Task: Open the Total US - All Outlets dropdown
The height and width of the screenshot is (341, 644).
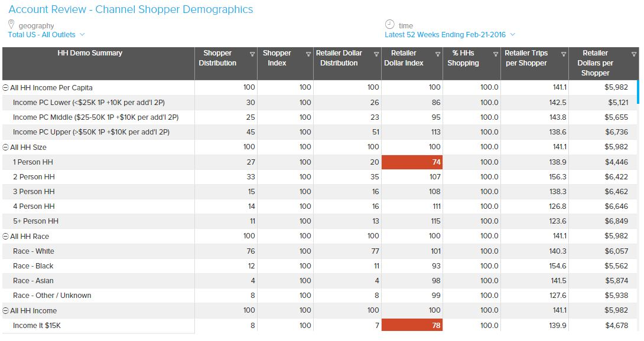Action: pyautogui.click(x=46, y=35)
